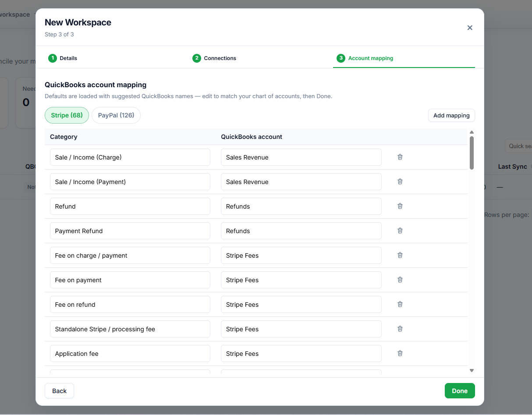Click the scrollbar down arrow
This screenshot has width=532, height=415.
click(x=472, y=370)
